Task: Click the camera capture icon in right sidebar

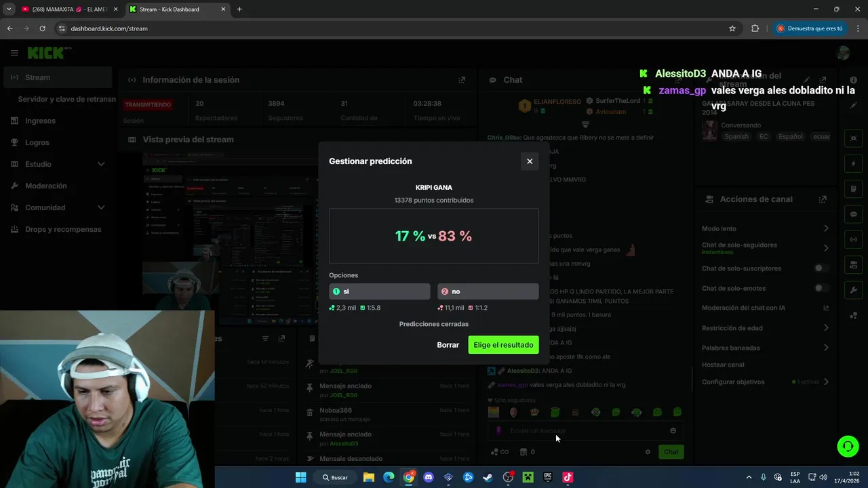Action: tap(854, 138)
